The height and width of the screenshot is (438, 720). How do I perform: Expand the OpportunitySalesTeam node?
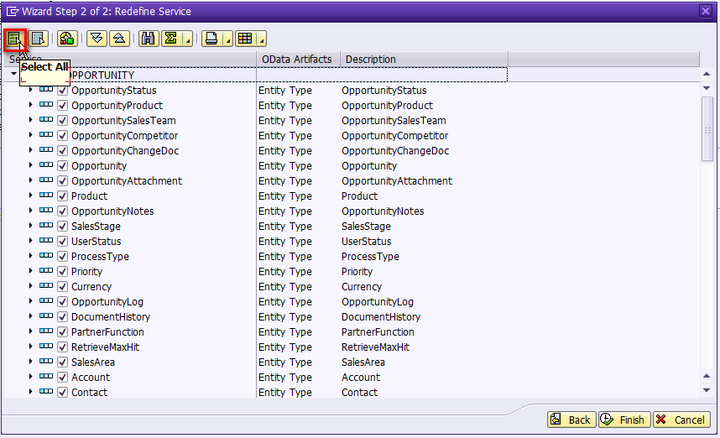click(30, 120)
